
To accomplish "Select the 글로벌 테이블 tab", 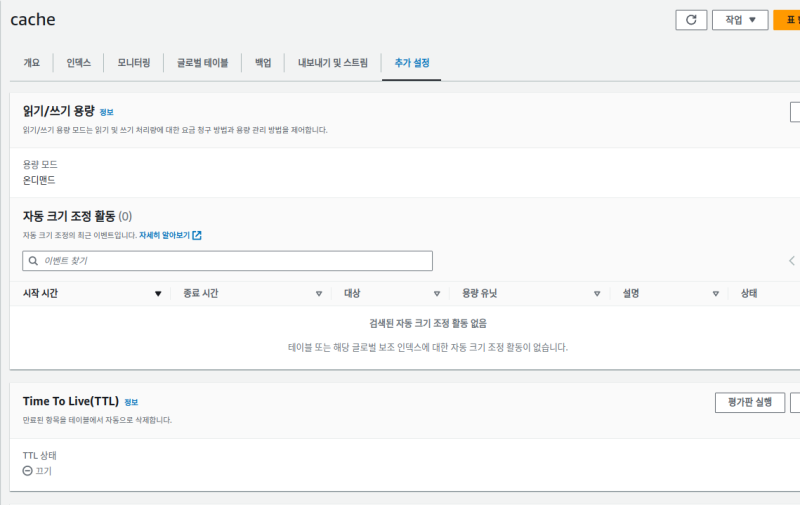I will pyautogui.click(x=202, y=63).
